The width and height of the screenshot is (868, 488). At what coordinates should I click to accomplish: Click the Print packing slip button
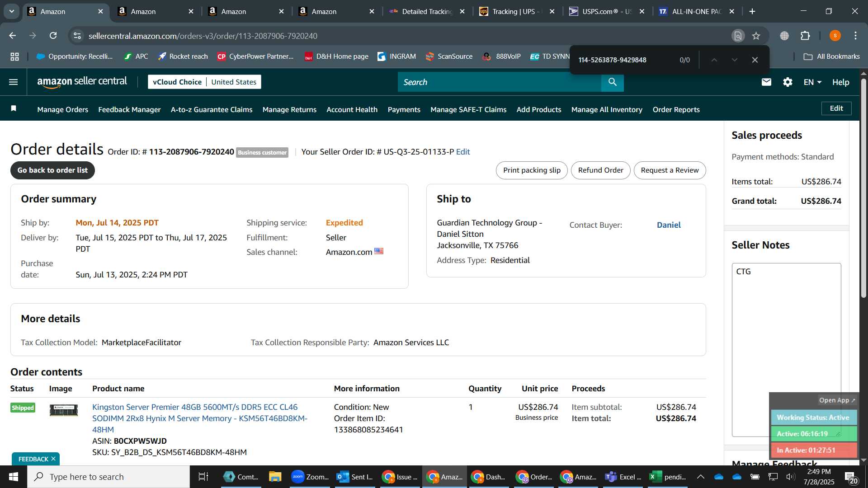(x=532, y=170)
